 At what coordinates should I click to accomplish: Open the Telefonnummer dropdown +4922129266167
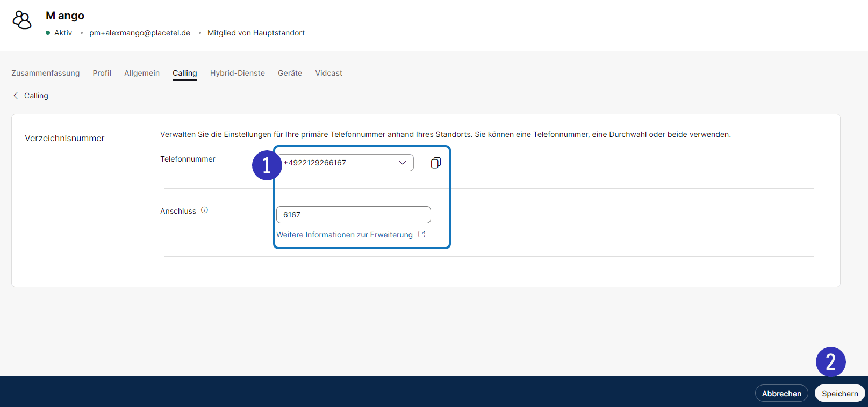[x=345, y=163]
